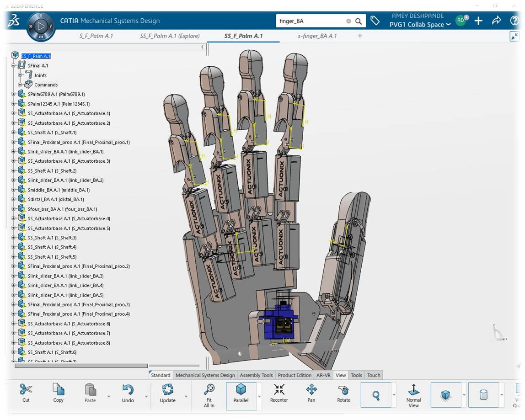Screen dimensions: 525x420
Task: Expand the SFinal A.1 node
Action: point(14,66)
